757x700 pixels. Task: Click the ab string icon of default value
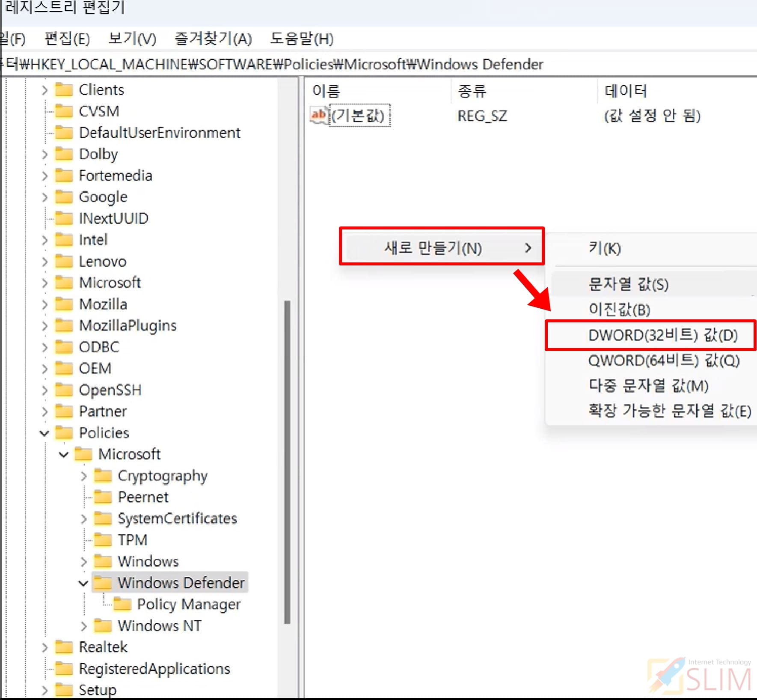coord(319,116)
